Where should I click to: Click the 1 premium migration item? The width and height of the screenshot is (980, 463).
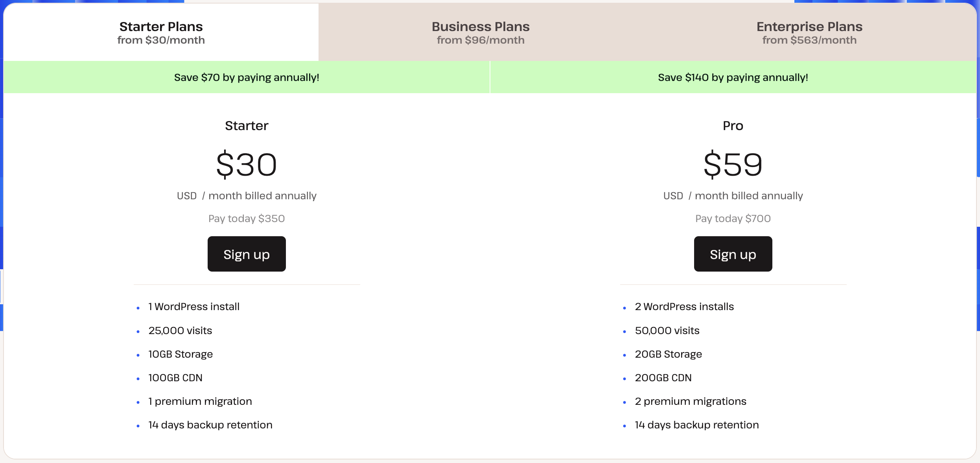(x=200, y=401)
